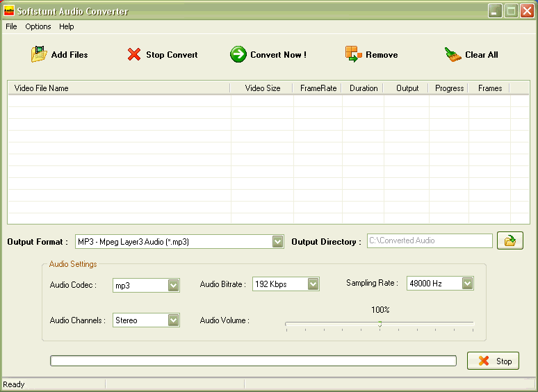
Task: Open the Audio Channels Stereo dropdown
Action: pyautogui.click(x=174, y=320)
